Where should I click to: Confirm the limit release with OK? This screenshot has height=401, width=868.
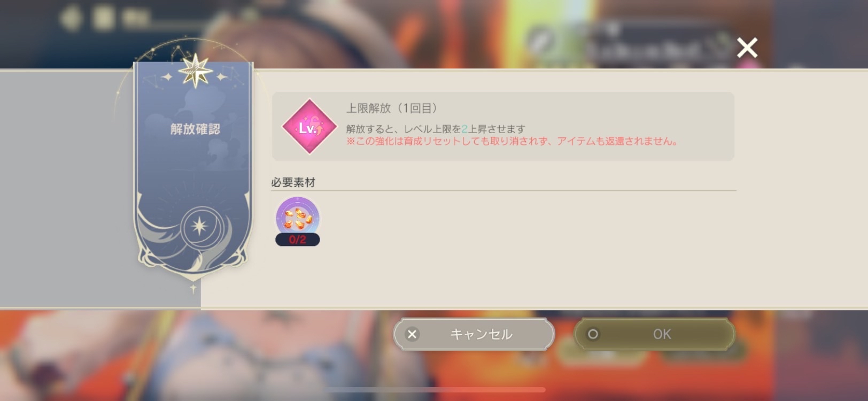tap(655, 334)
